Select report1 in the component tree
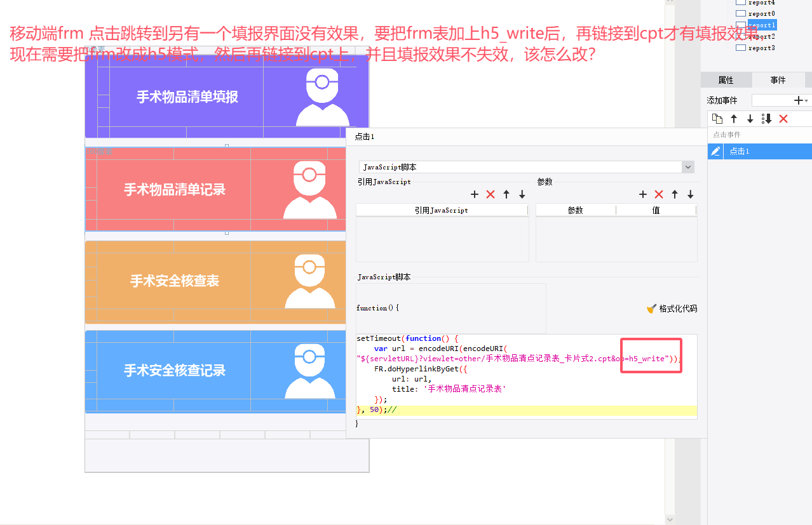Image resolution: width=812 pixels, height=525 pixels. (755, 25)
